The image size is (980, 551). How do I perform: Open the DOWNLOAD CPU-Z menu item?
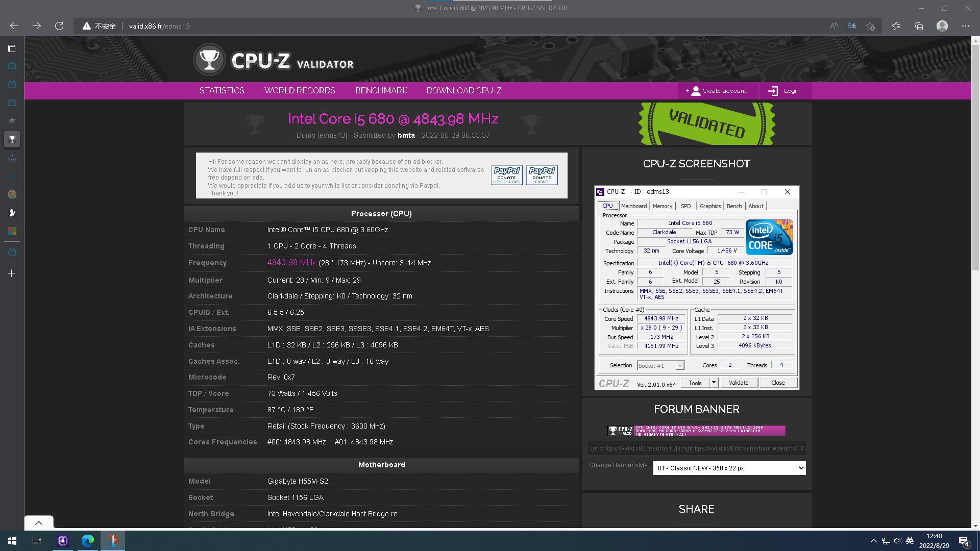click(x=464, y=91)
